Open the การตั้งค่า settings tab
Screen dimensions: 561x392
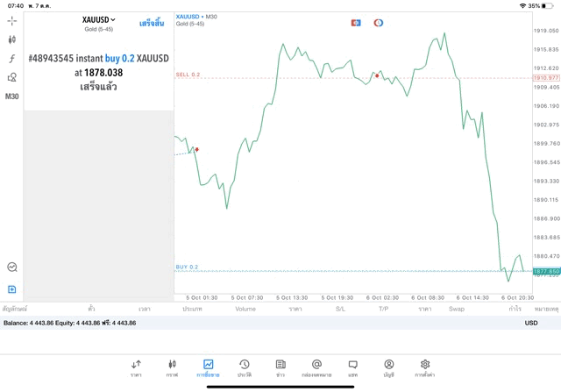pyautogui.click(x=425, y=367)
